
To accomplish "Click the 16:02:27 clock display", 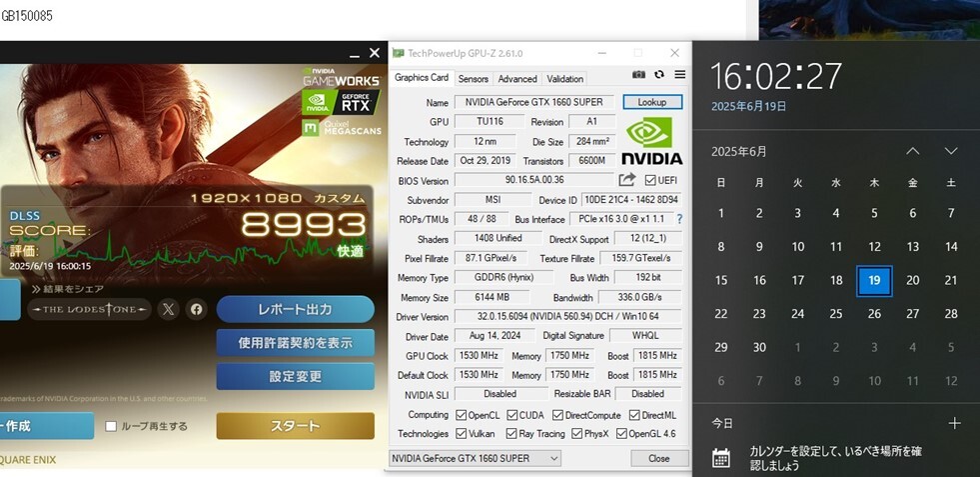I will coord(776,76).
